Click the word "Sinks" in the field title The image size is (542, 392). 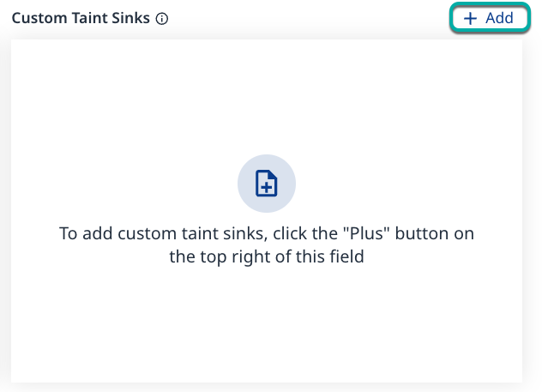pos(131,18)
